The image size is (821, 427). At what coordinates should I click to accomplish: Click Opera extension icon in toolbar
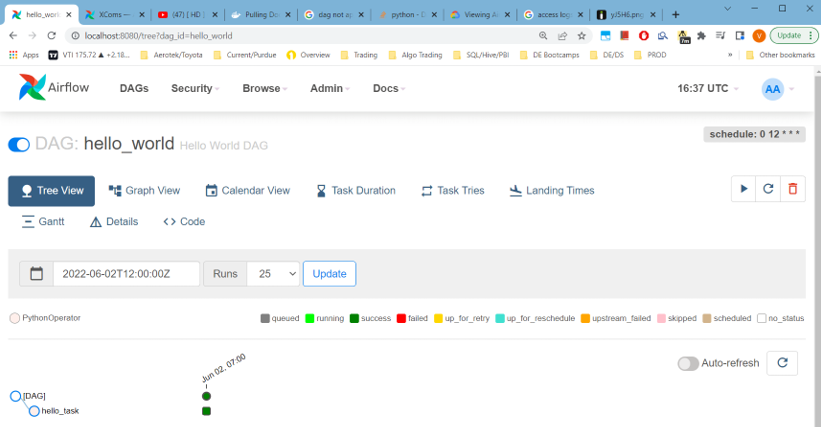tap(644, 36)
